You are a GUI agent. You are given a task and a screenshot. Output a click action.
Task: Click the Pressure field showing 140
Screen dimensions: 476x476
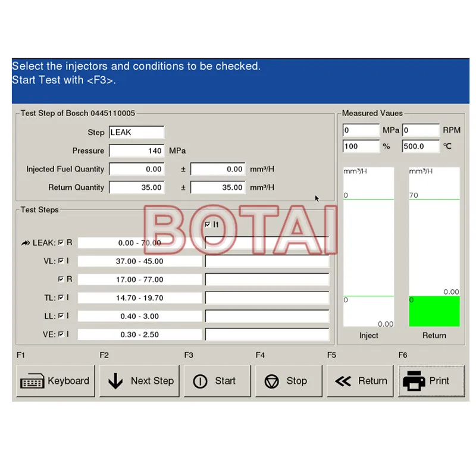(137, 151)
